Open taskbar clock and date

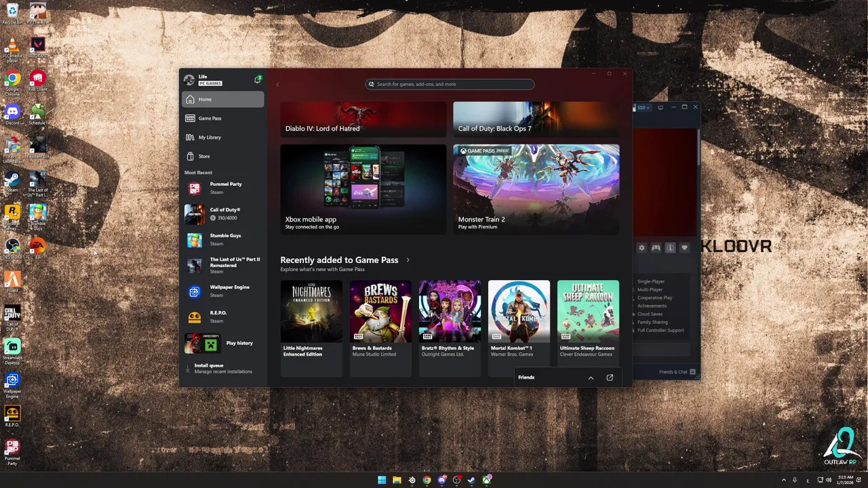pyautogui.click(x=845, y=480)
